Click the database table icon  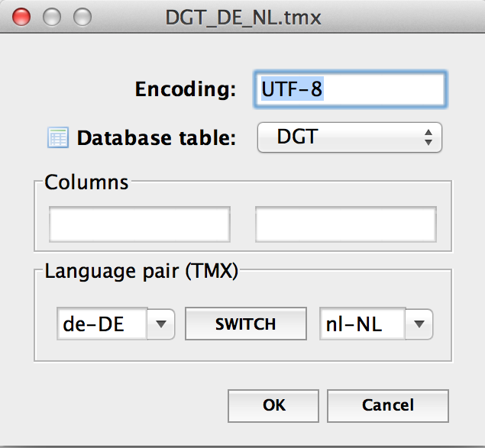click(58, 137)
